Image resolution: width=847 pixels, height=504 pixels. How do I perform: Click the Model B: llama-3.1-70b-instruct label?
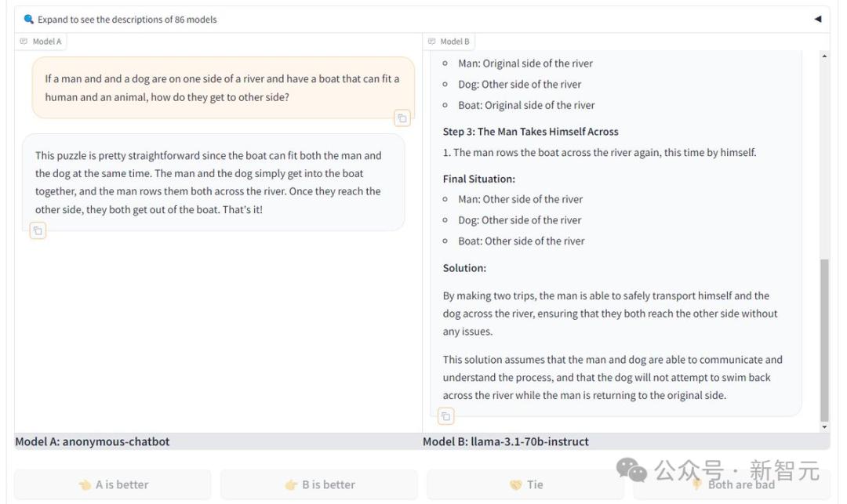[x=506, y=442]
